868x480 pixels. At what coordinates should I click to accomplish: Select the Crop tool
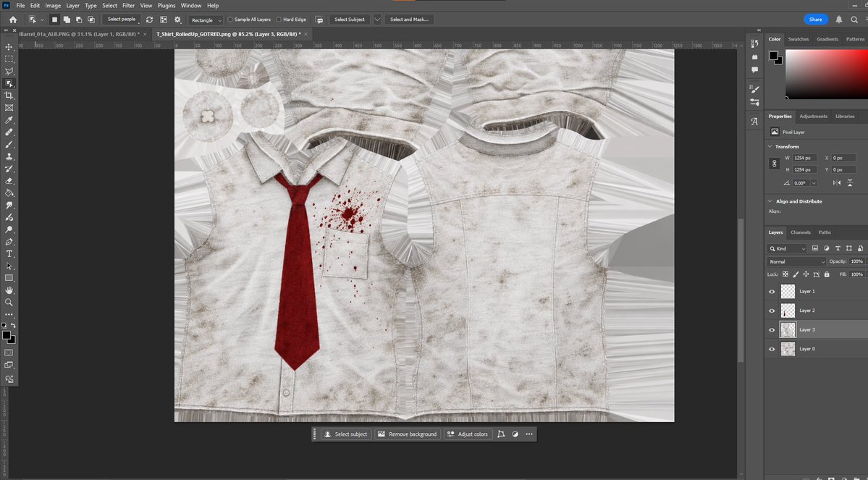click(9, 96)
